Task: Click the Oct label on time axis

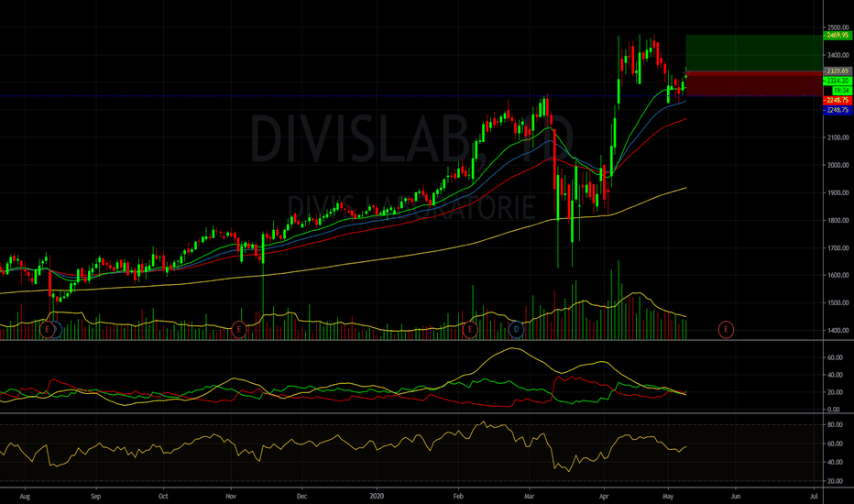Action: pyautogui.click(x=163, y=497)
